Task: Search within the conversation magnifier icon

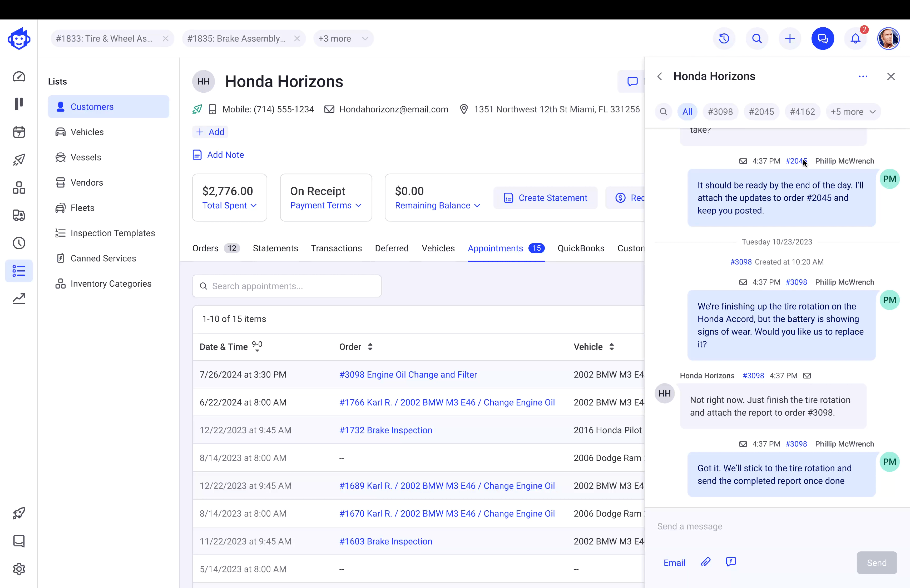Action: [x=663, y=112]
